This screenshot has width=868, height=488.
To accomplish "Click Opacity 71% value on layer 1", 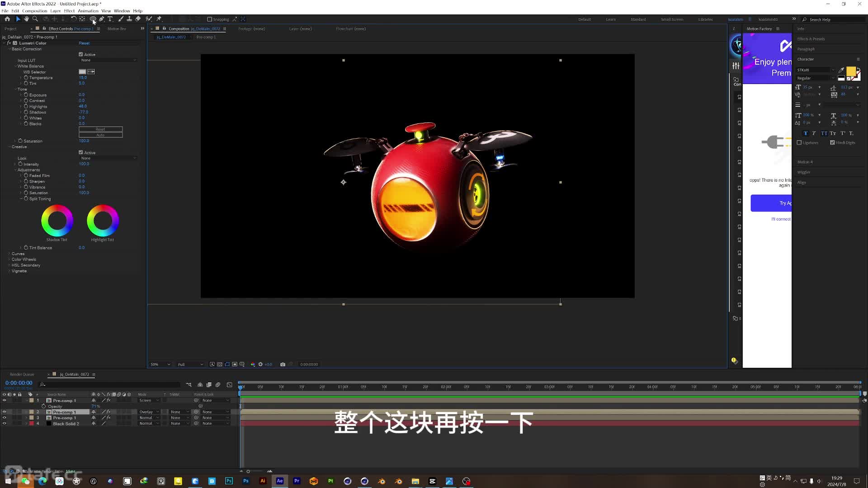I will (96, 406).
